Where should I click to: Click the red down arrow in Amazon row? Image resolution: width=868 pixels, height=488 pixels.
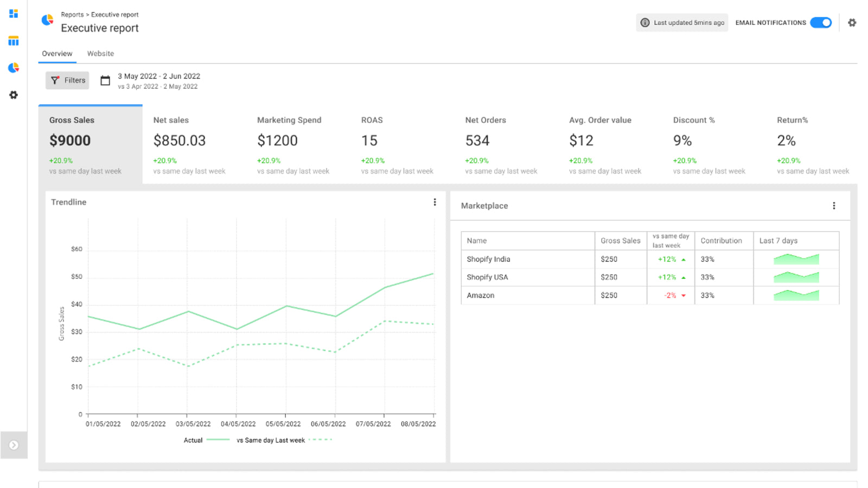click(x=684, y=296)
